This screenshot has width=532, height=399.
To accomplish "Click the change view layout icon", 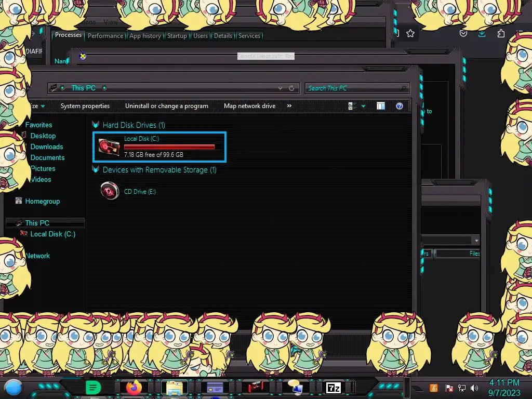I will [352, 106].
